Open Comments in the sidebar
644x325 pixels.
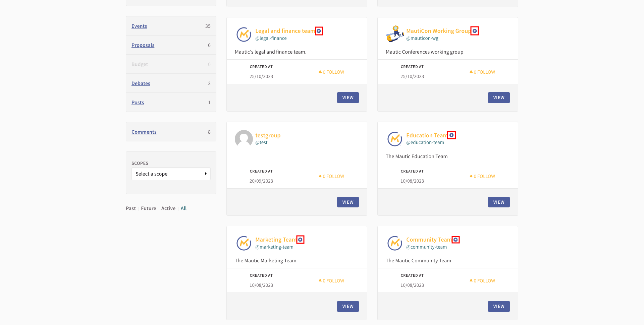(144, 132)
